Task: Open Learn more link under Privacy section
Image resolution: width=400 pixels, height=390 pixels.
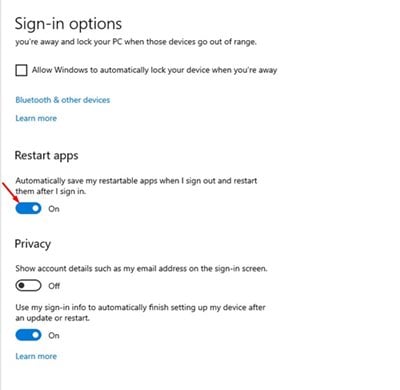Action: click(x=36, y=356)
